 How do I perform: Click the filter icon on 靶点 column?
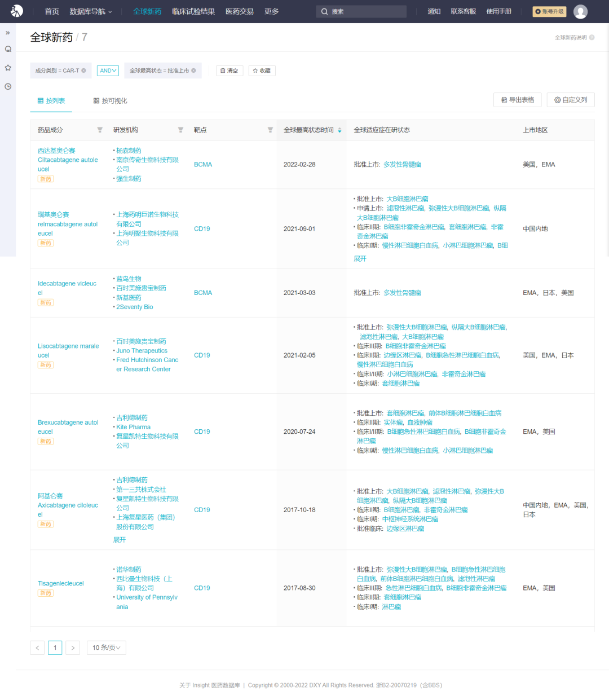pyautogui.click(x=270, y=130)
